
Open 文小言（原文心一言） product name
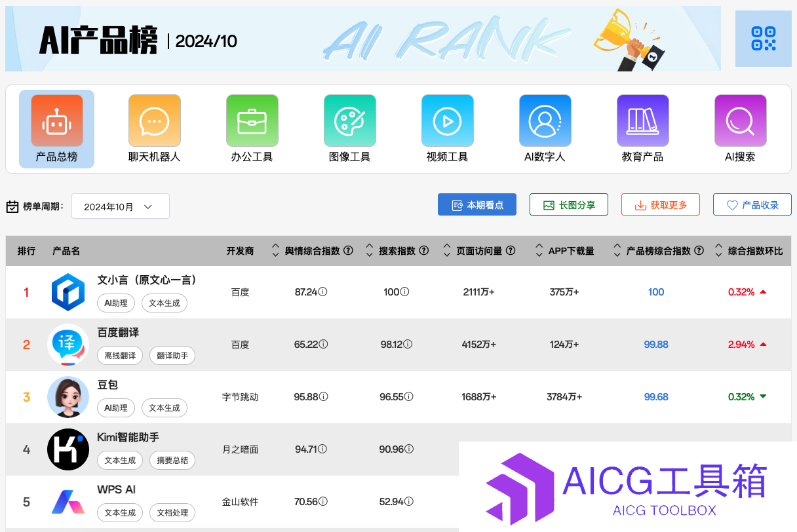pos(147,280)
